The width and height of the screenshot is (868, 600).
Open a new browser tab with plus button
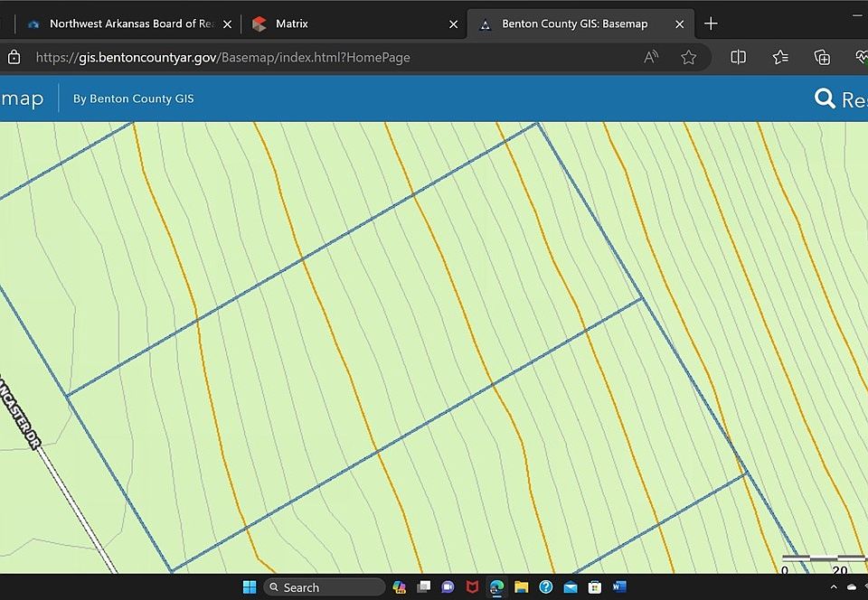click(711, 23)
